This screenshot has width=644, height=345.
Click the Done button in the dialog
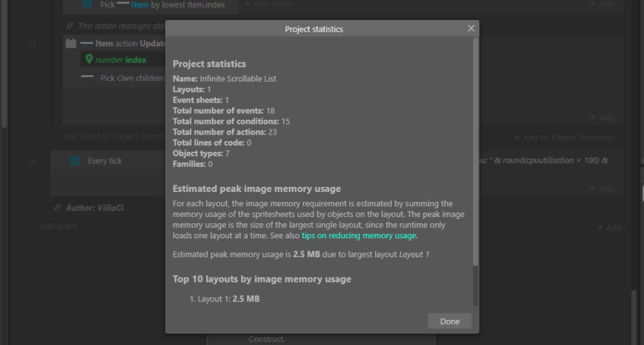coord(449,321)
